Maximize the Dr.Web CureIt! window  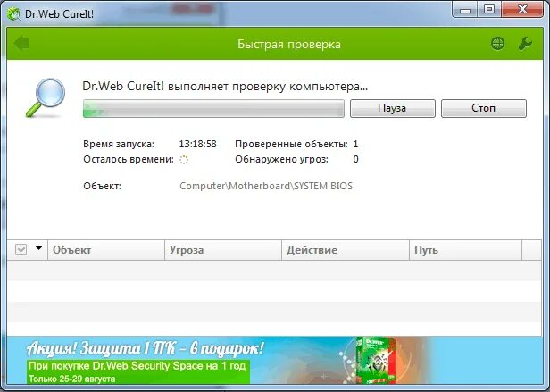(x=489, y=10)
